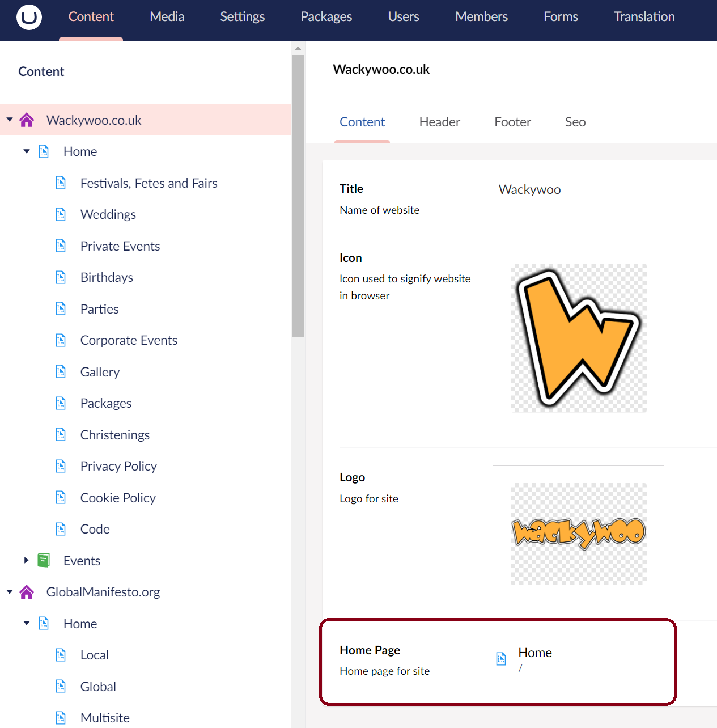Collapse the GlobalManifesto.org tree node
Image resolution: width=717 pixels, height=728 pixels.
tap(10, 591)
